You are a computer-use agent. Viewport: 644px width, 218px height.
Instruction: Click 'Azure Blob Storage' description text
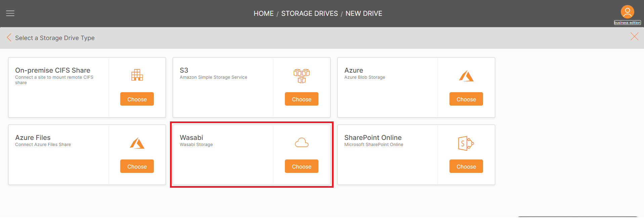pyautogui.click(x=365, y=77)
